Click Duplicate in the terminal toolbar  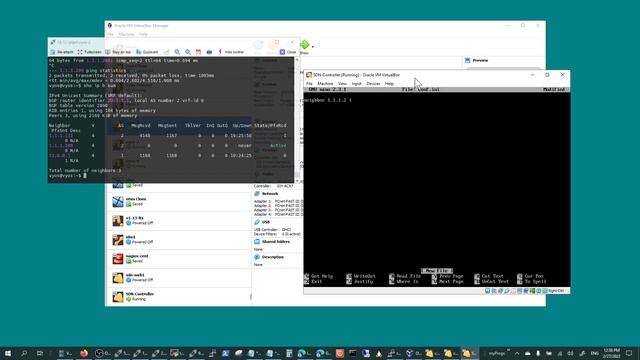click(x=147, y=52)
